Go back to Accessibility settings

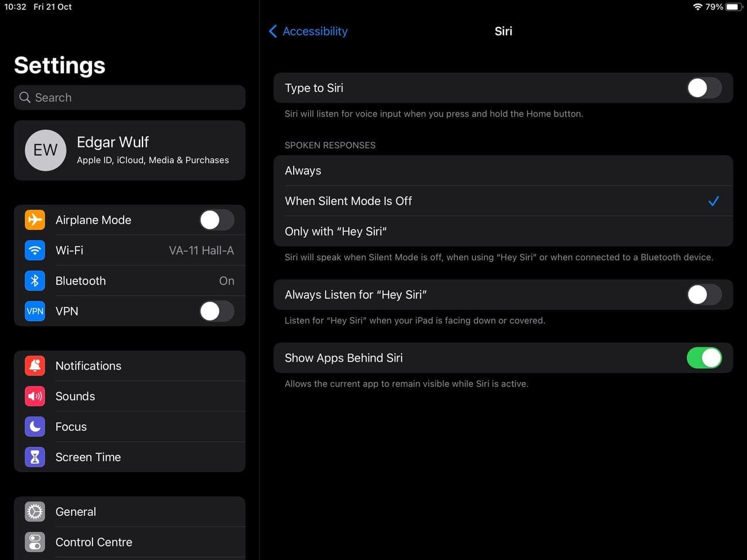308,31
